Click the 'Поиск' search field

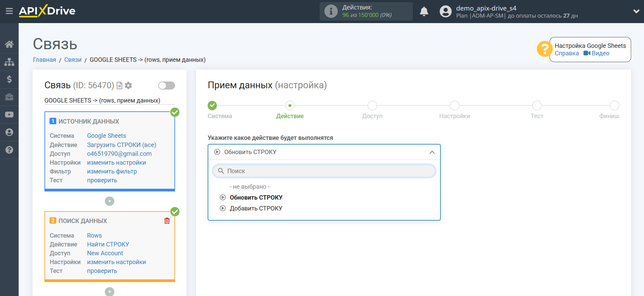click(x=324, y=171)
